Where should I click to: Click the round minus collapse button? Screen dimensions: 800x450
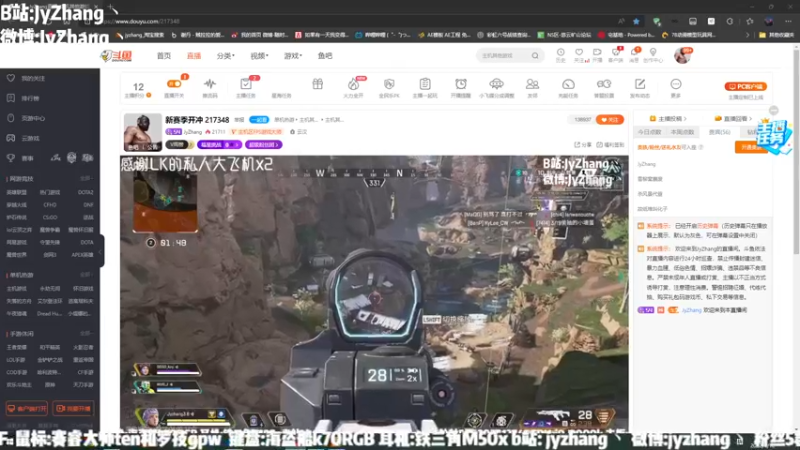[774, 110]
